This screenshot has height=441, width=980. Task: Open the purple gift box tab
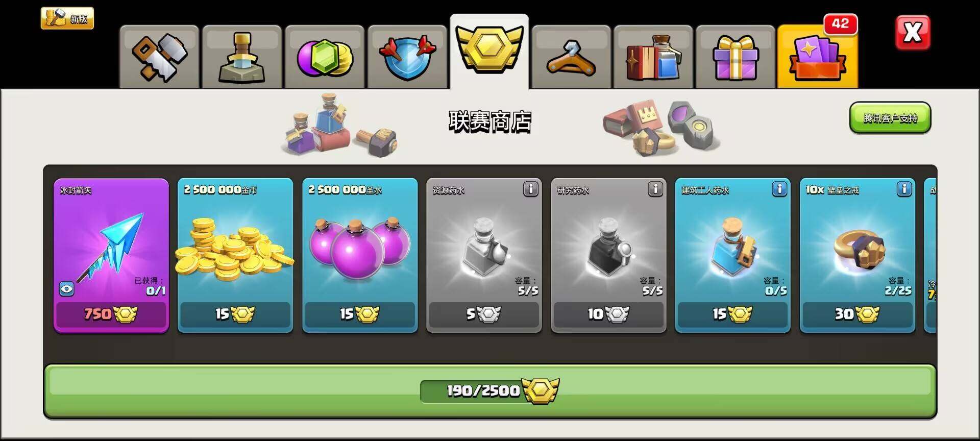coord(736,57)
